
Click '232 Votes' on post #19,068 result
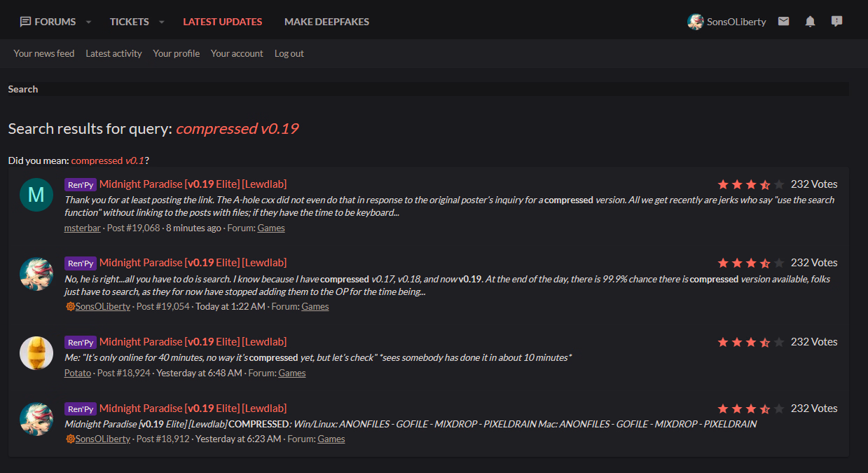pos(814,184)
